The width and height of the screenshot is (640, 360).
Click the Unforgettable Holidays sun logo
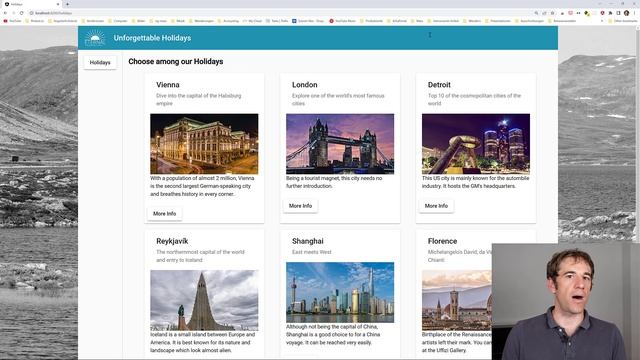point(95,38)
